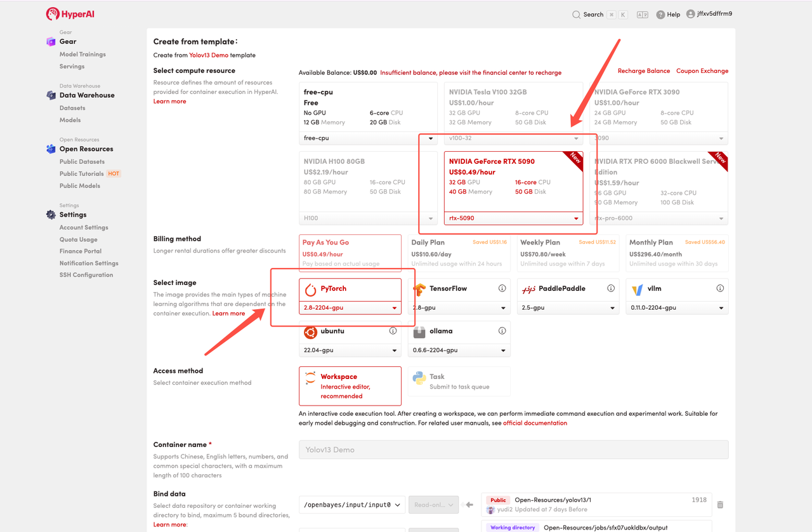Screen dimensions: 812x532
Task: Click Open-Resources/yolov13/1 bound dataset entry
Action: point(596,505)
